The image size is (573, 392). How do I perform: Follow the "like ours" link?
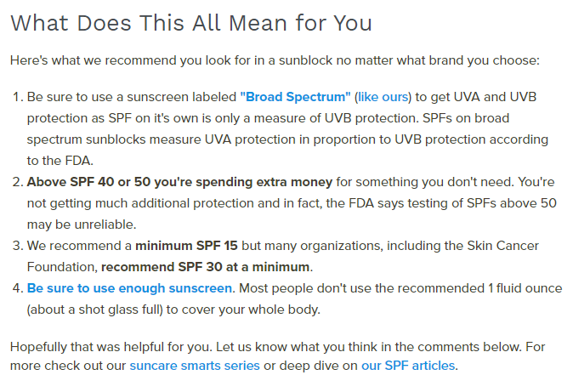click(x=383, y=97)
